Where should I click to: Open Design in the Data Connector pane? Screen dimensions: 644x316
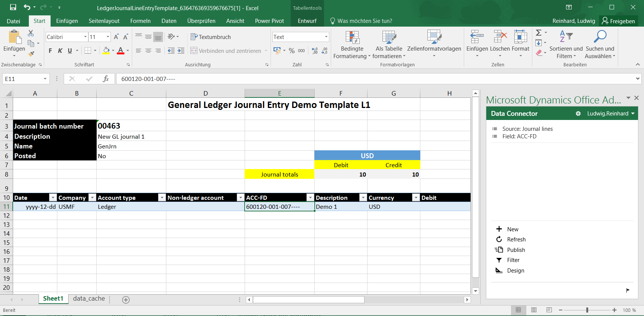515,271
